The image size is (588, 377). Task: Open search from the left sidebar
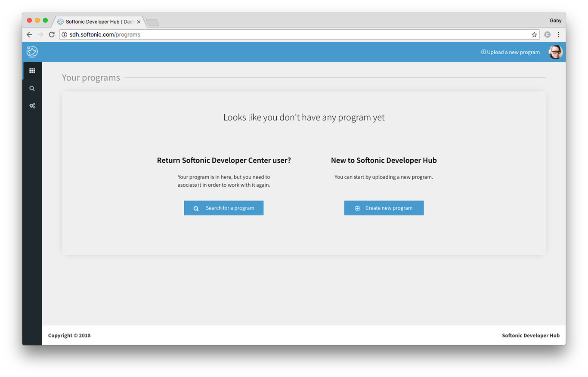tap(32, 88)
